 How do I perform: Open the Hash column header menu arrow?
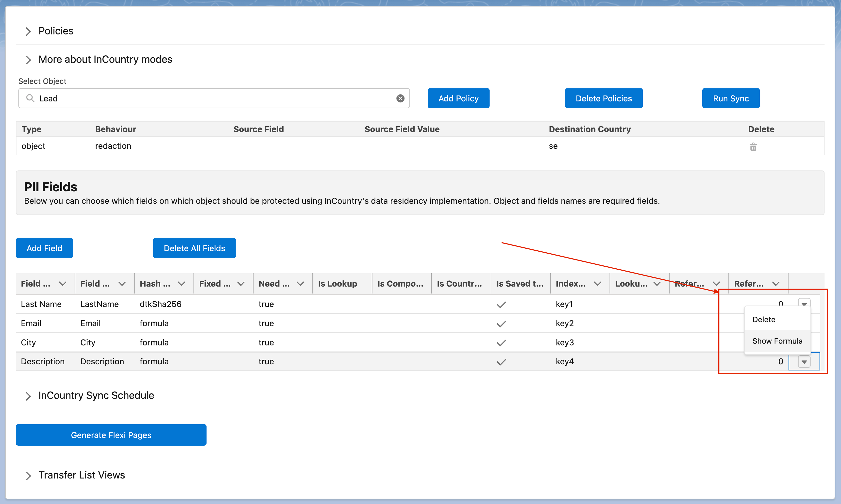pos(182,284)
